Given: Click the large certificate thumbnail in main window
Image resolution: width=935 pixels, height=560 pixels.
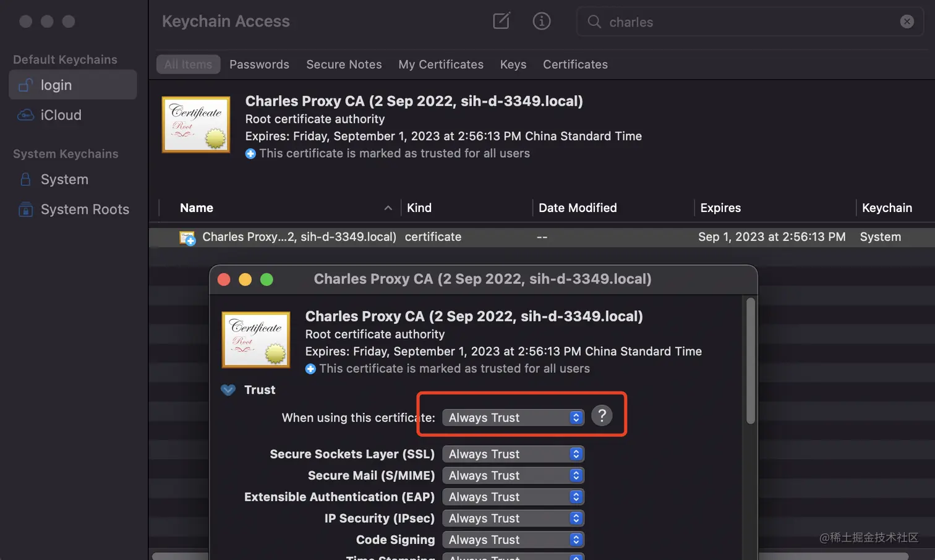Looking at the screenshot, I should tap(196, 124).
